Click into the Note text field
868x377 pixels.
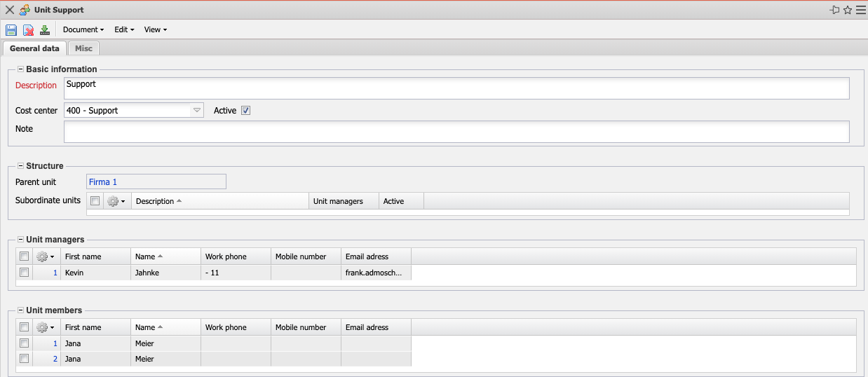(456, 132)
